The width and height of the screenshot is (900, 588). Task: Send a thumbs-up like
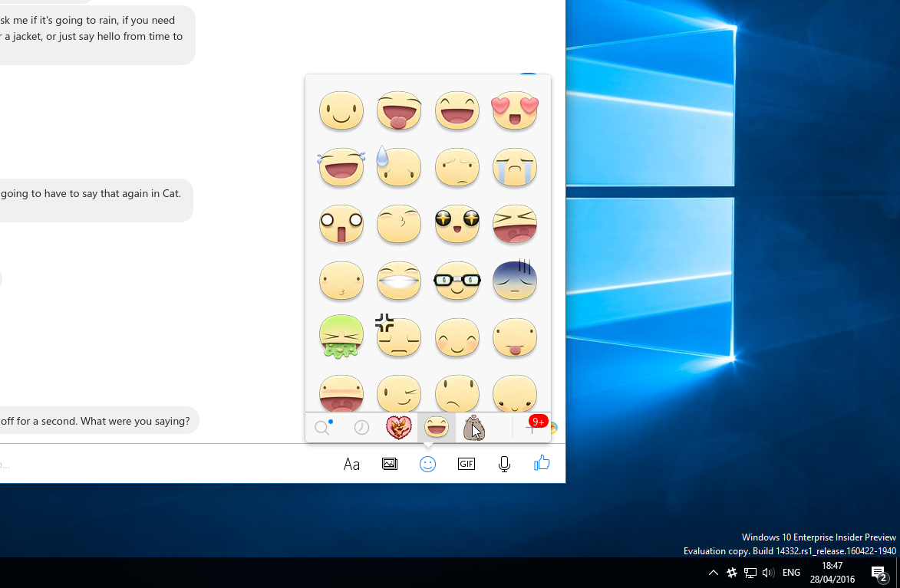[x=542, y=463]
